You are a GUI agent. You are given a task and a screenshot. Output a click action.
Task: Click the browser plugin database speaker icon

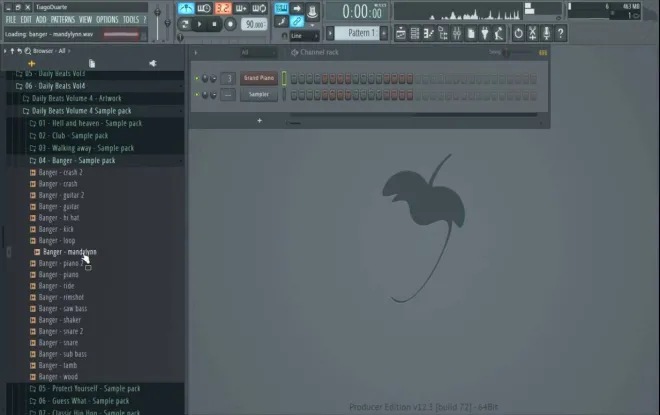click(152, 63)
